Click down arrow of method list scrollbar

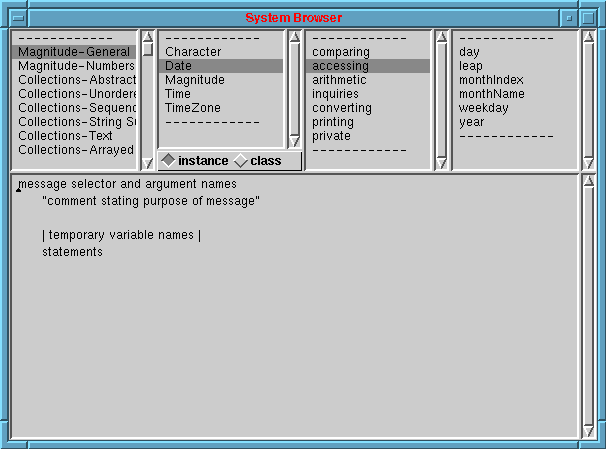588,163
